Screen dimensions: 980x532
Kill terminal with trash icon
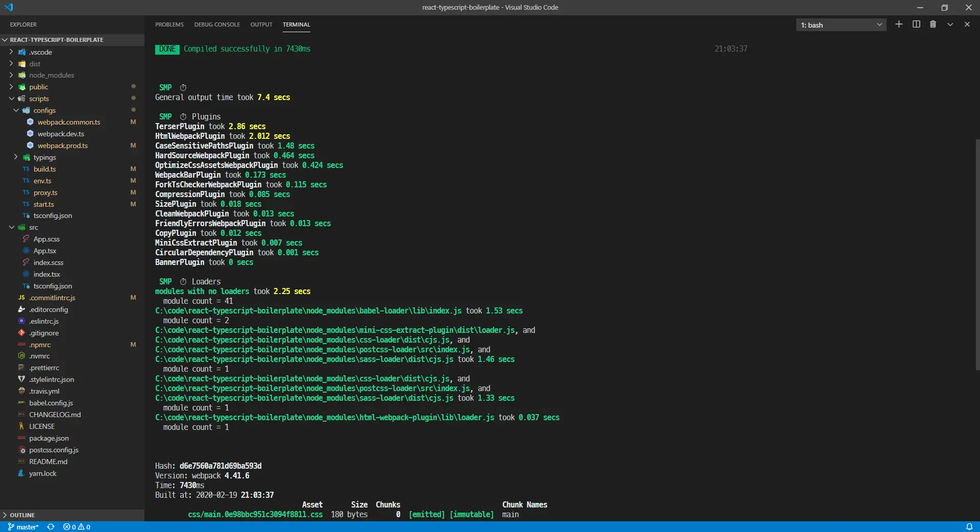click(933, 25)
